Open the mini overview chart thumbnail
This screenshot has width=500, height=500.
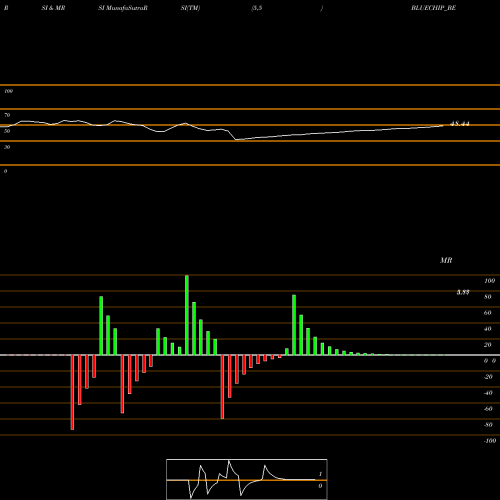(247, 479)
